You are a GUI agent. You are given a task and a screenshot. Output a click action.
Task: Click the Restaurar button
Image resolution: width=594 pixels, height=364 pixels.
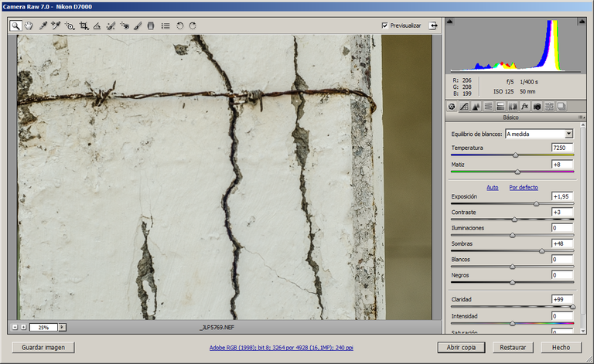[x=513, y=347]
